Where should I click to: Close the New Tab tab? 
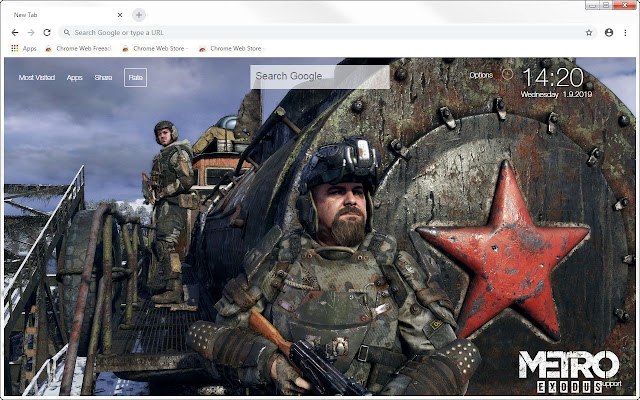(120, 15)
